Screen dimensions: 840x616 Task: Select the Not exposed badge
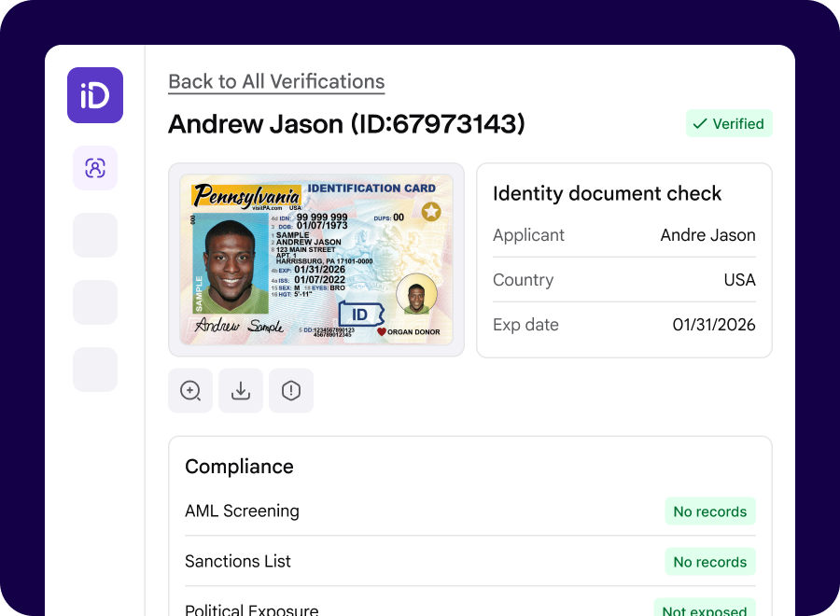tap(705, 609)
